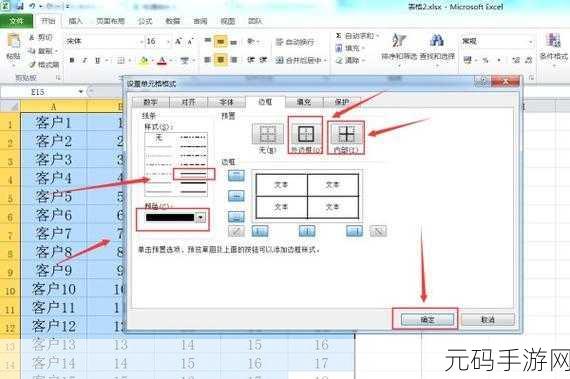Click the Percent Style icon
Image resolution: width=570 pixels, height=379 pixels.
point(485,60)
